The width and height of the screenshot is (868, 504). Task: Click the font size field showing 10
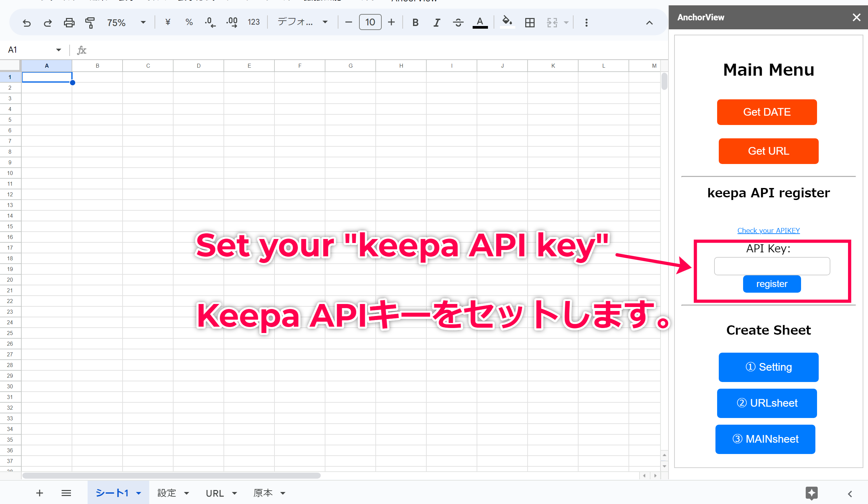point(370,22)
